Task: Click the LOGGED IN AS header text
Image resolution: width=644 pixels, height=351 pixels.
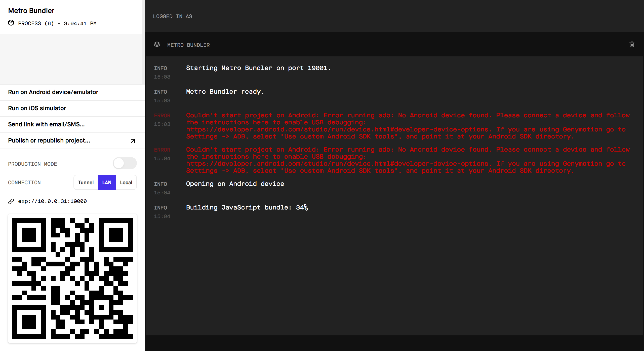Action: pyautogui.click(x=173, y=16)
